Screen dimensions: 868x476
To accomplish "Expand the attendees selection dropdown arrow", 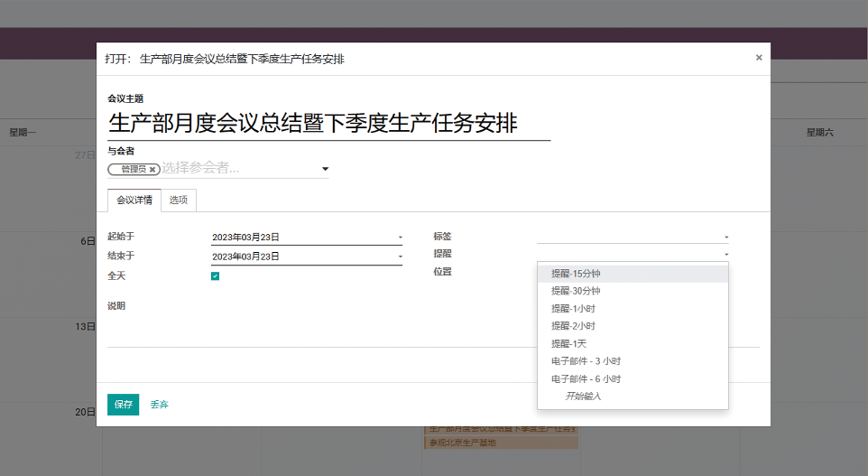I will (x=325, y=169).
